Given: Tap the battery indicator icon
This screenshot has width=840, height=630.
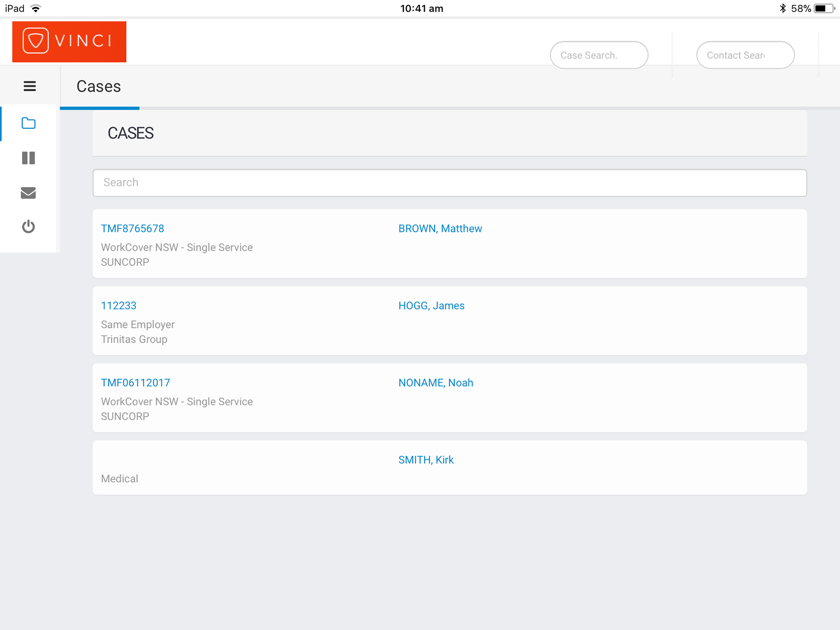Looking at the screenshot, I should pos(824,8).
